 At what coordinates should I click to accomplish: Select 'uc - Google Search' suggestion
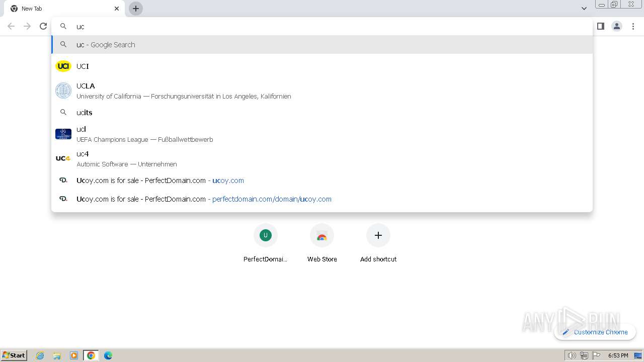322,44
